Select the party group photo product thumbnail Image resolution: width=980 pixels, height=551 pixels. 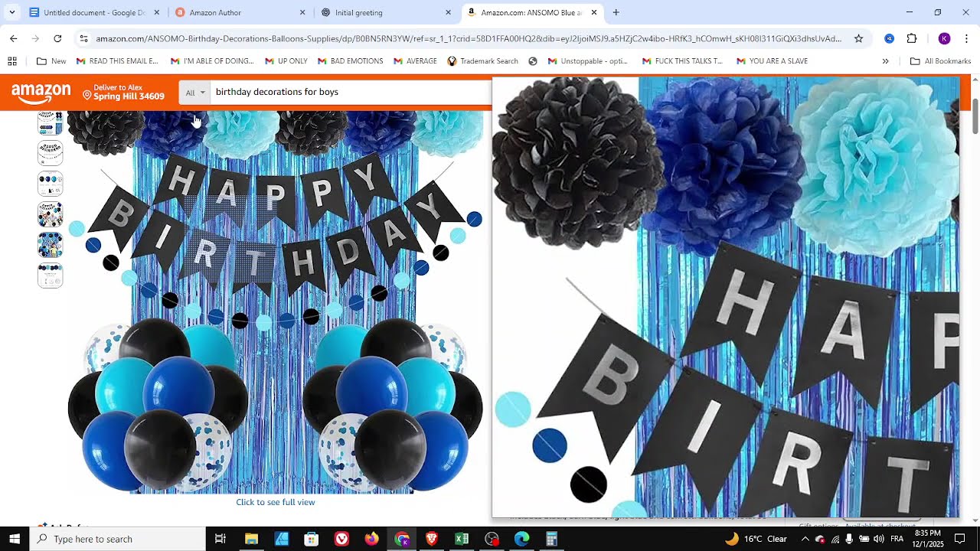click(51, 214)
